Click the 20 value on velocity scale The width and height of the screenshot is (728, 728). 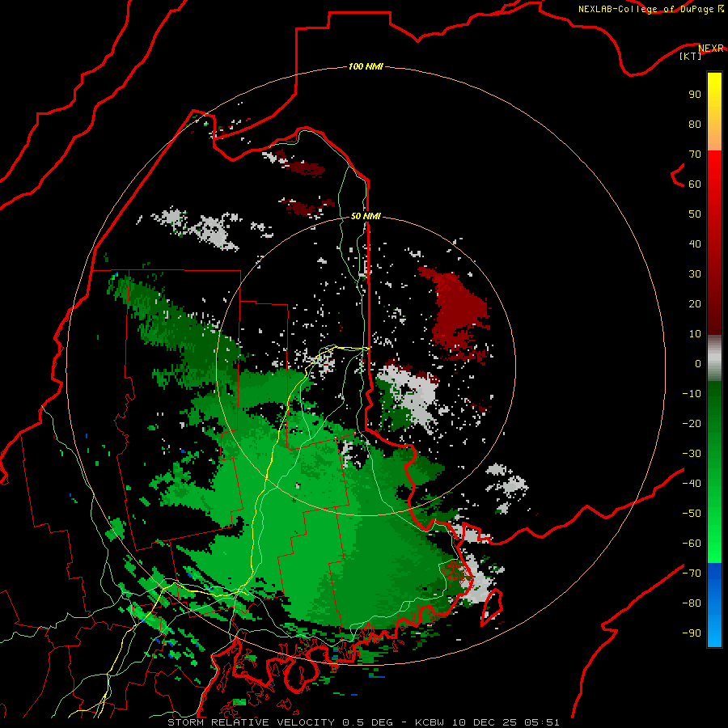695,303
